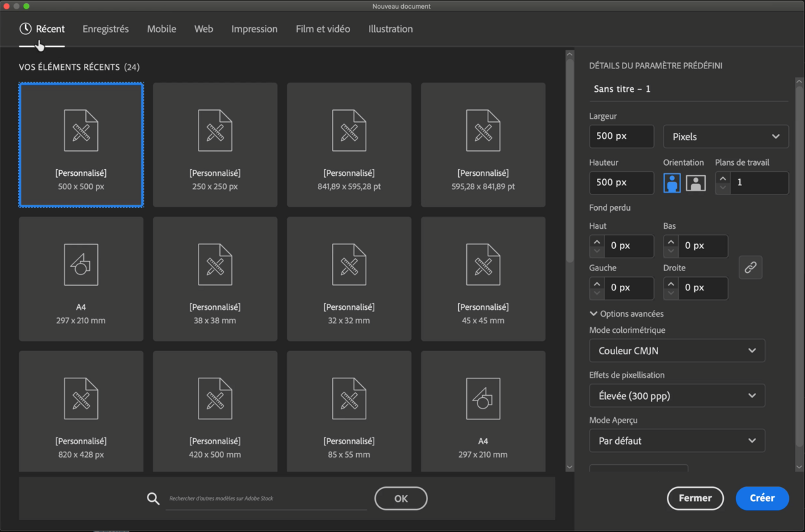Click the Fermer button
The width and height of the screenshot is (805, 532).
click(695, 498)
